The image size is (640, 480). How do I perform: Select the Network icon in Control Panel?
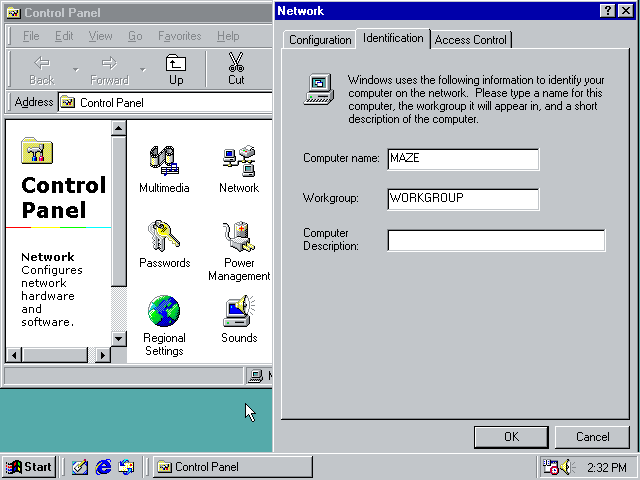click(x=239, y=169)
